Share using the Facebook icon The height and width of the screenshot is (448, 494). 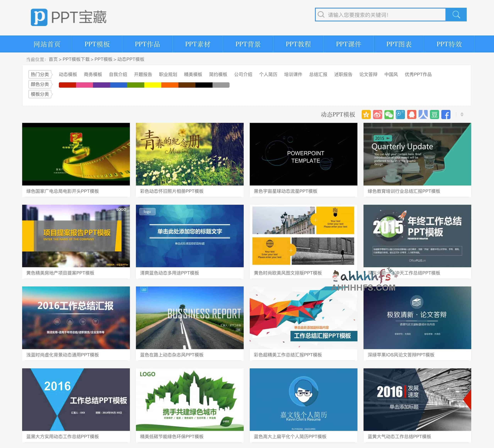coord(446,114)
